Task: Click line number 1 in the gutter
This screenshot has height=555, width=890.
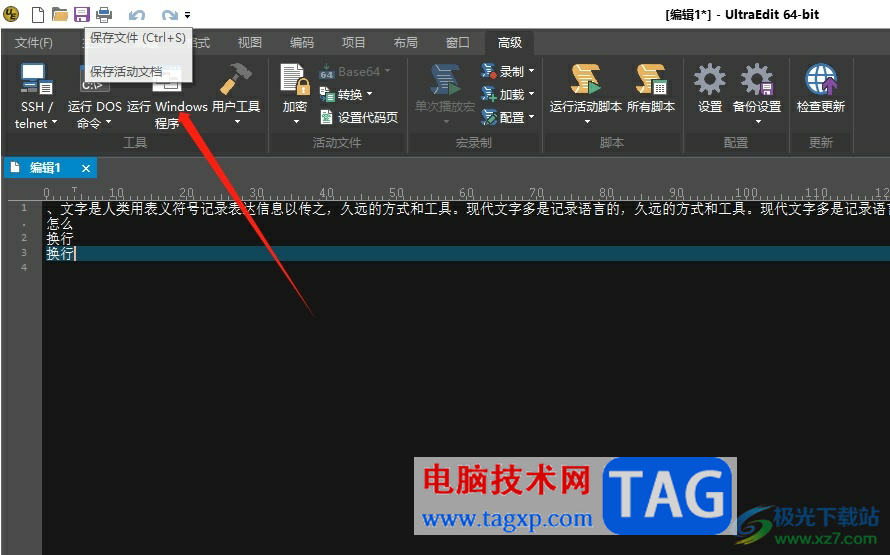Action: pos(24,208)
